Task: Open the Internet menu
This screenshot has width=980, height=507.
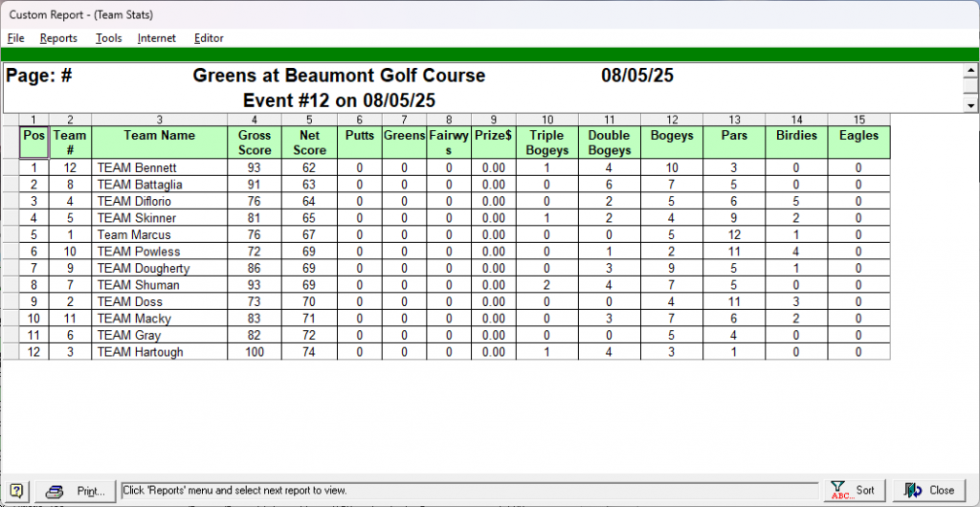Action: pyautogui.click(x=157, y=38)
